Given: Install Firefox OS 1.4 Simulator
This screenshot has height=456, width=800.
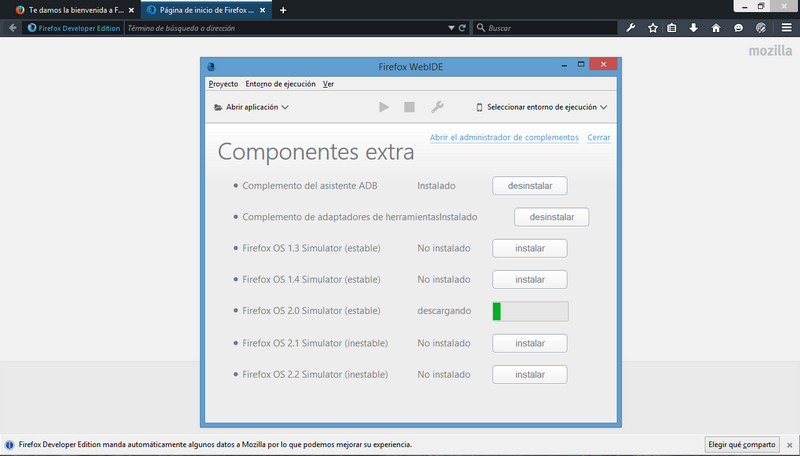Looking at the screenshot, I should pos(530,280).
